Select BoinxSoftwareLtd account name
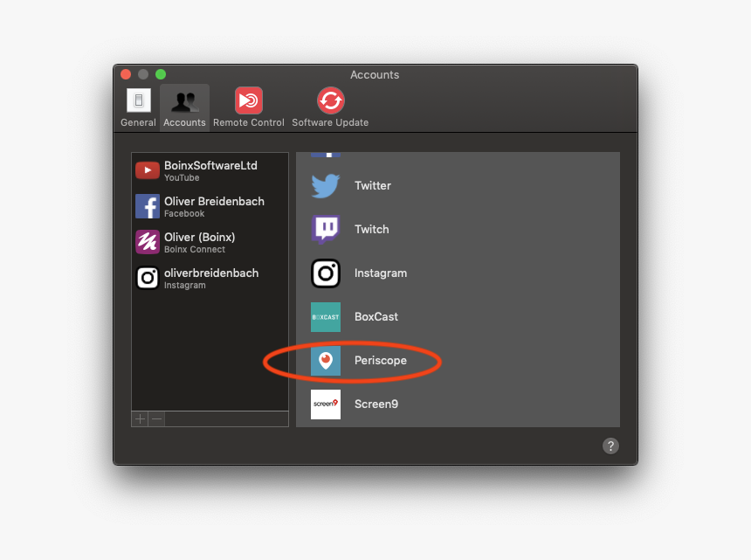The width and height of the screenshot is (751, 560). tap(210, 166)
